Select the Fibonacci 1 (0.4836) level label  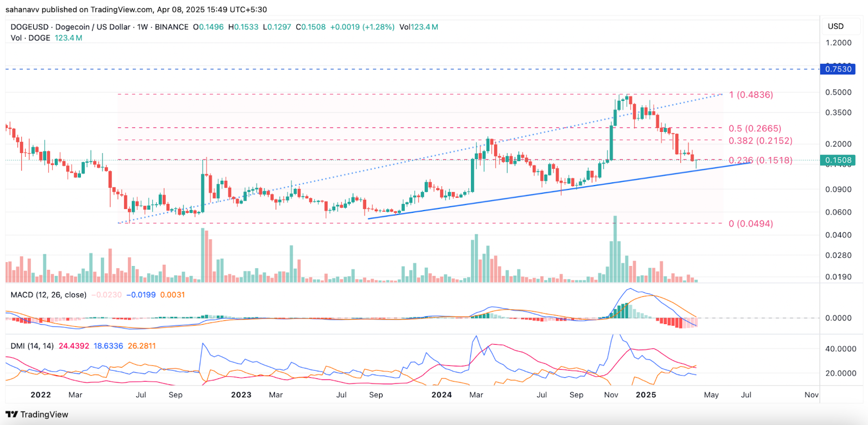click(751, 95)
